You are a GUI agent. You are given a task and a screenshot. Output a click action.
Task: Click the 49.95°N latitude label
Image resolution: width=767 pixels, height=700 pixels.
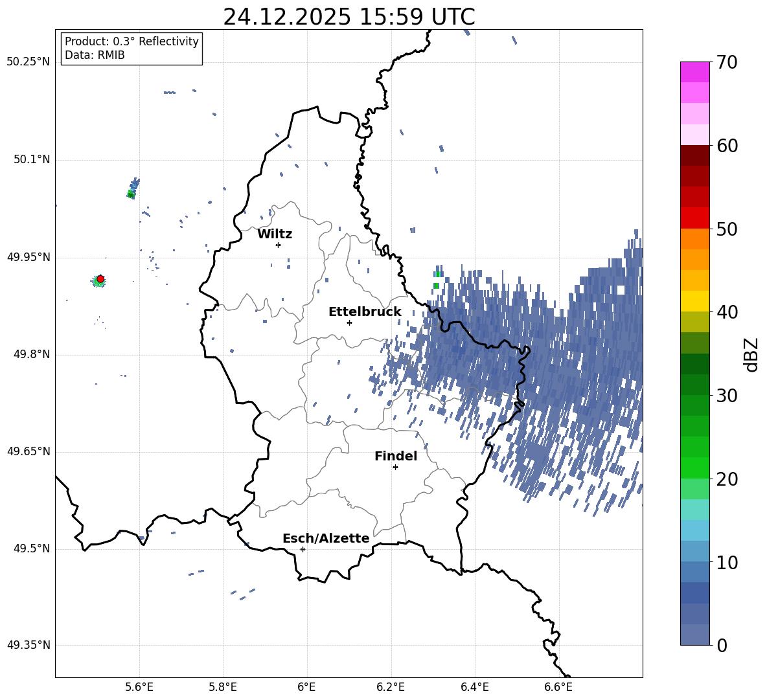pos(29,257)
